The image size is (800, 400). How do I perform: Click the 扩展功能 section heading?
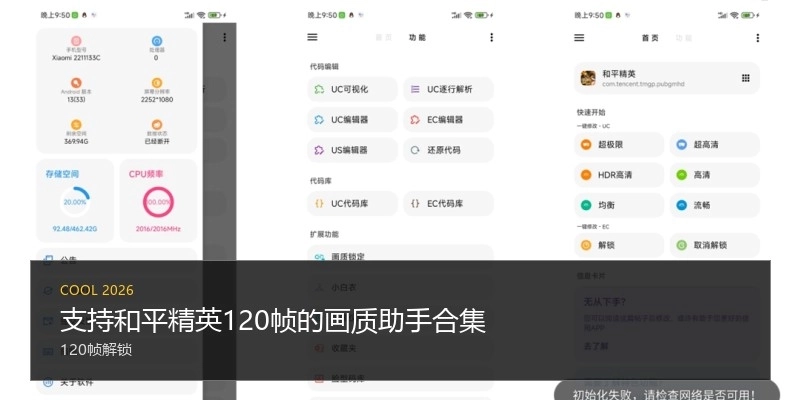click(324, 234)
